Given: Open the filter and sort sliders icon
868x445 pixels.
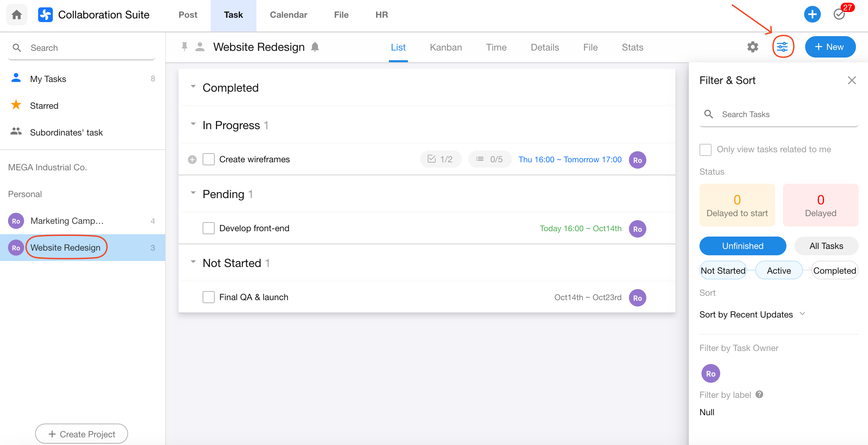Looking at the screenshot, I should tap(782, 47).
